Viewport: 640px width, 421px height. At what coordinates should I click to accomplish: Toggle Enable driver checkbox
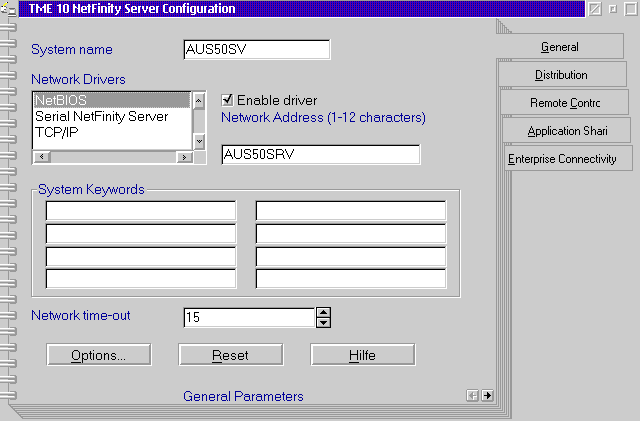[x=227, y=100]
